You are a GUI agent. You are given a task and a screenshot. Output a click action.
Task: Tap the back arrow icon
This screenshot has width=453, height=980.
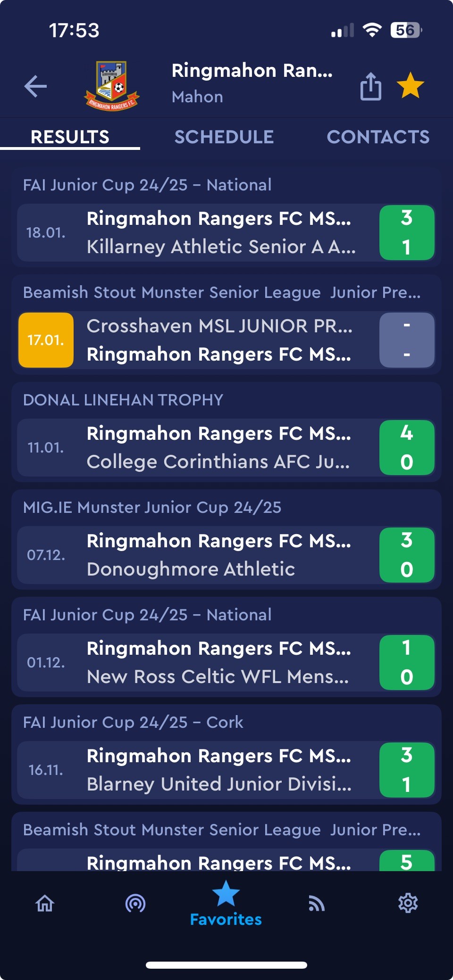pyautogui.click(x=36, y=86)
